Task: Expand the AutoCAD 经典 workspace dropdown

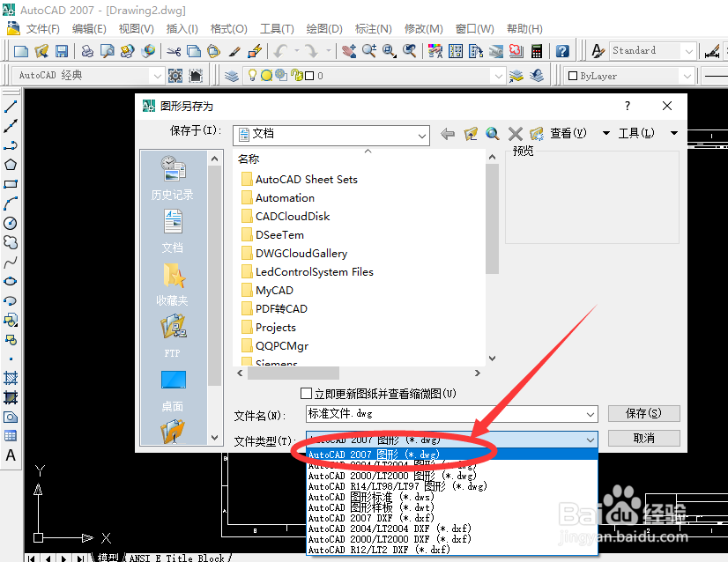Action: tap(158, 75)
